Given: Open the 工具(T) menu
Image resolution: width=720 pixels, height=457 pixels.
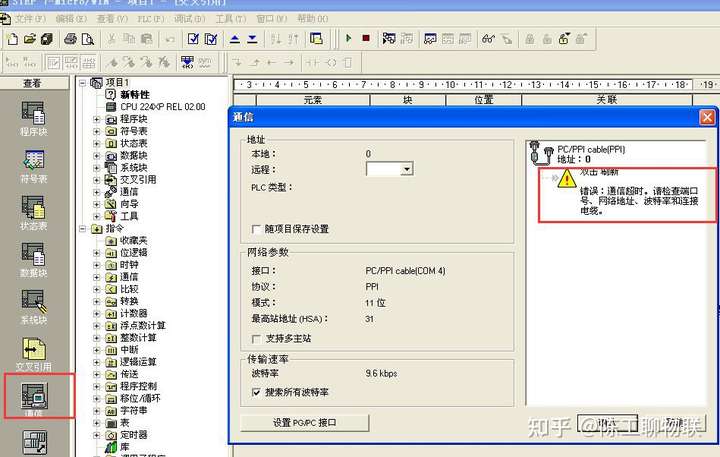Looking at the screenshot, I should [x=231, y=19].
